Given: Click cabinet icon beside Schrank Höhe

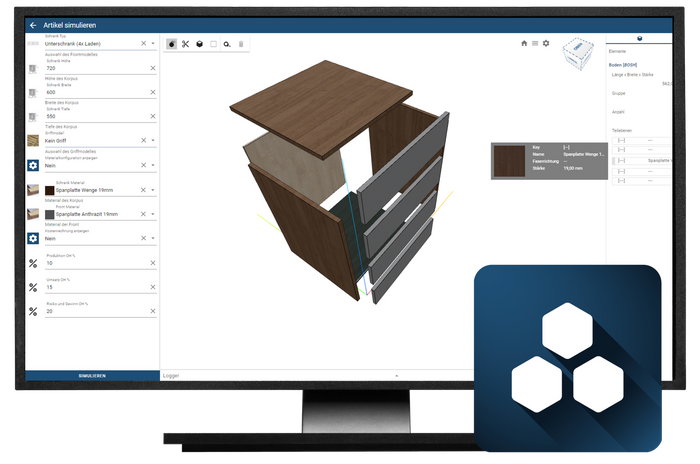Looking at the screenshot, I should [x=33, y=68].
